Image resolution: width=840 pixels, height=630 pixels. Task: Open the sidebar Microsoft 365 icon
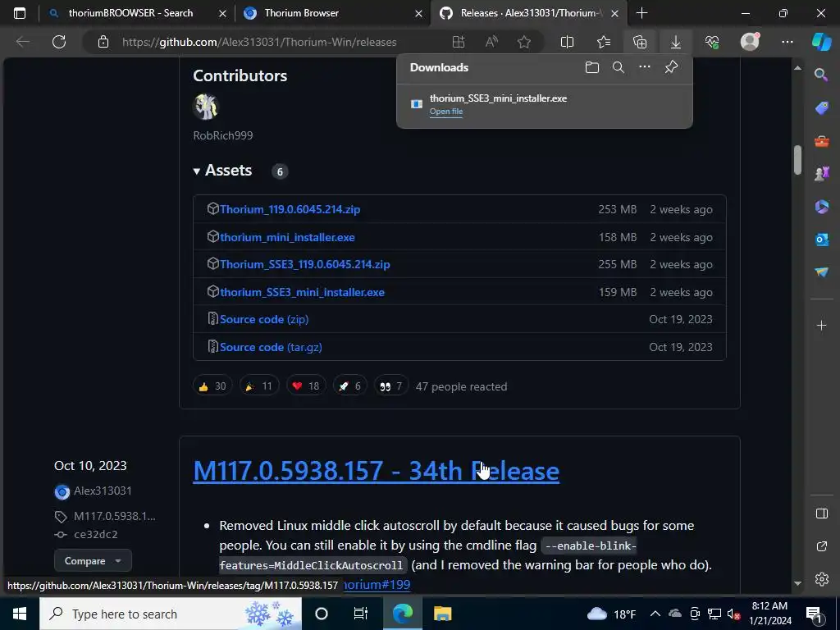(x=821, y=206)
